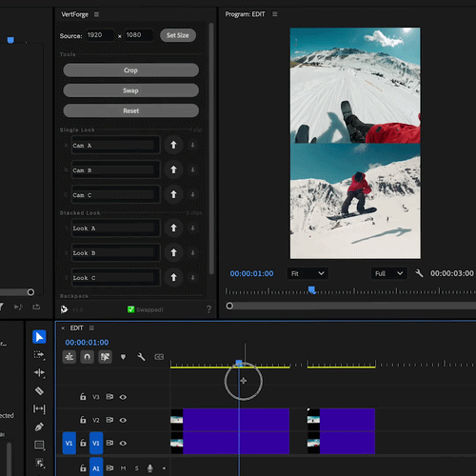Viewport: 476px width, 476px height.
Task: Click the export frame icon in source panel
Action: point(36,307)
